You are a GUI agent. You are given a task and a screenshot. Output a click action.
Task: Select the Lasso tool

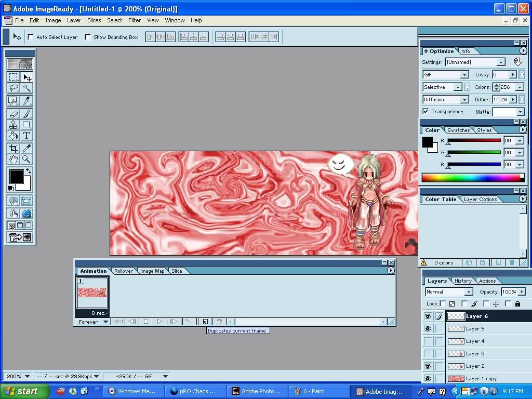point(14,88)
